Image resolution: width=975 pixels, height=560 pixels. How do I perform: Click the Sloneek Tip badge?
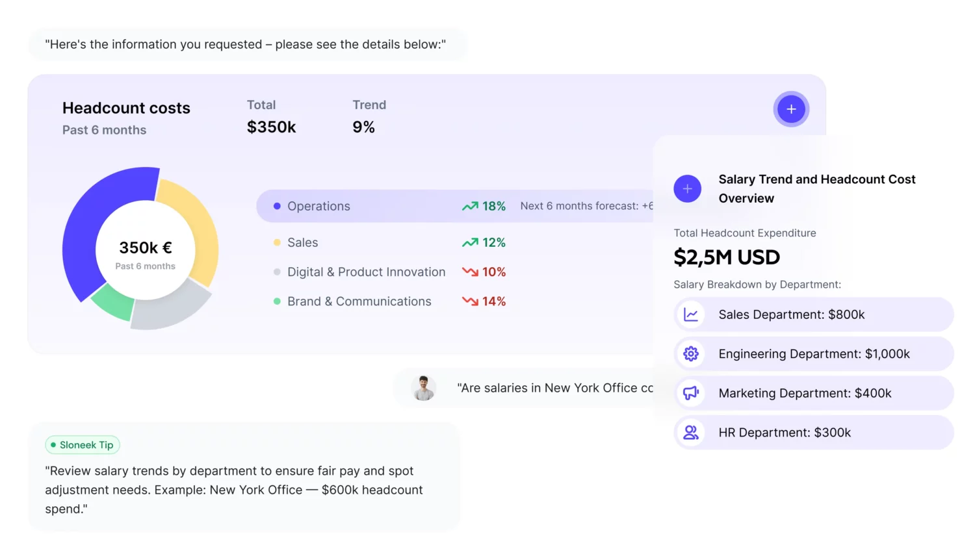[x=83, y=445]
